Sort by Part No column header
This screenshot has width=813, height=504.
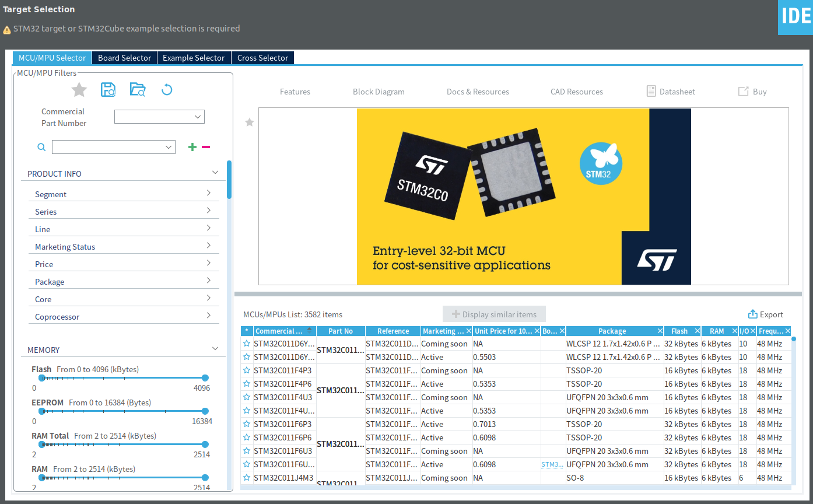point(341,331)
